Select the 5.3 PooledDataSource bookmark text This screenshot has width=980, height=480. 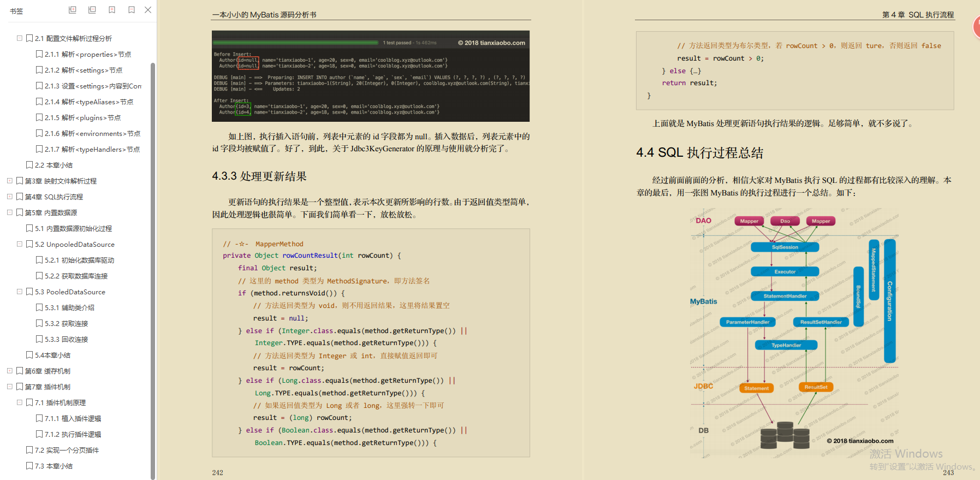click(x=70, y=292)
